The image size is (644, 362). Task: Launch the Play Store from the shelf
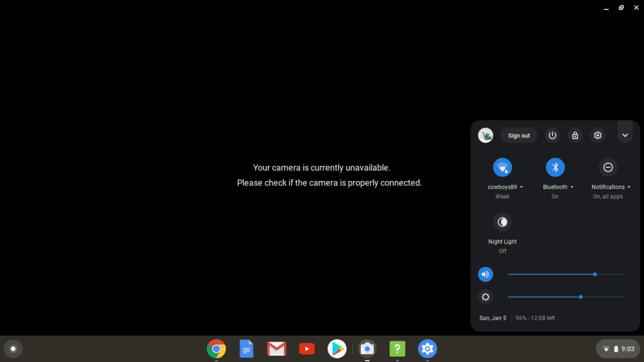click(x=337, y=349)
